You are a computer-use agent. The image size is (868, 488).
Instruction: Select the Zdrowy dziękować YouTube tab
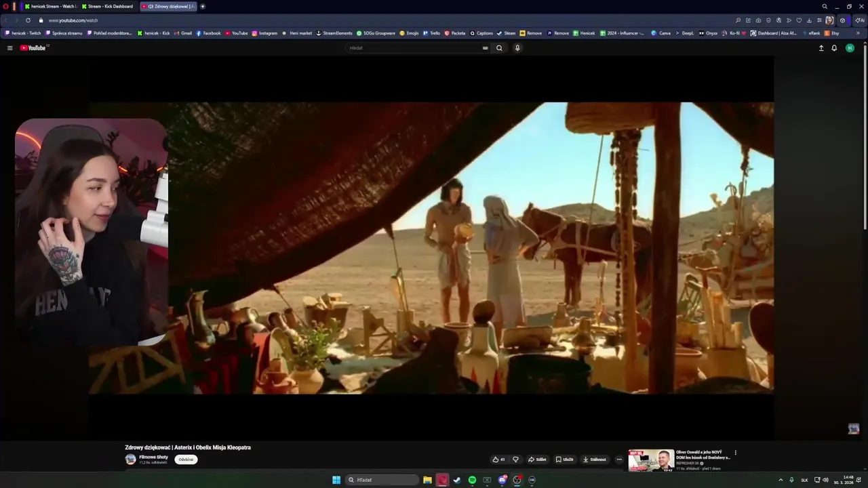(167, 6)
